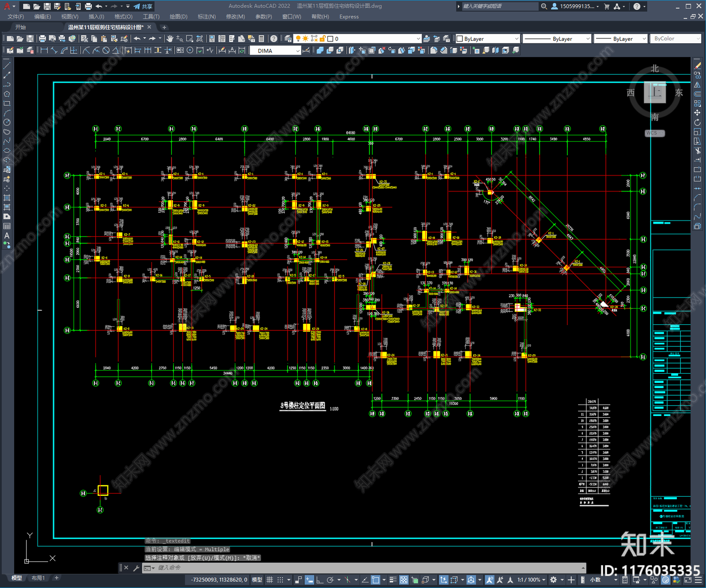Select the Rotate tool in right toolbar

[697, 123]
